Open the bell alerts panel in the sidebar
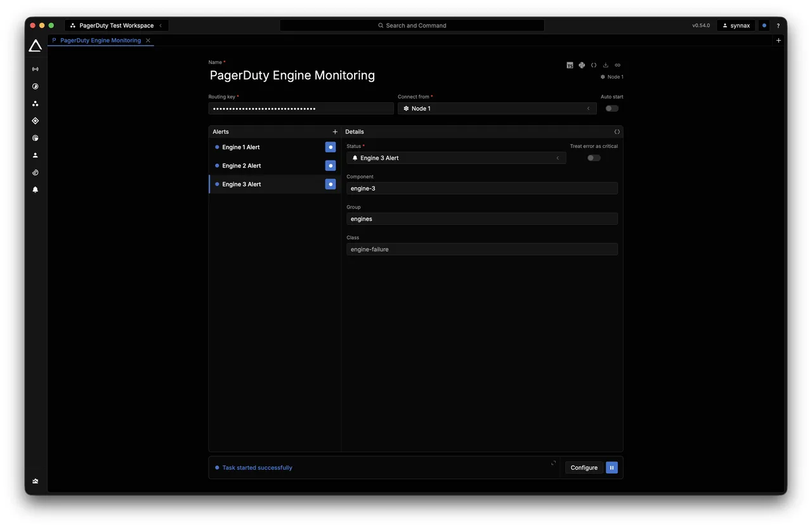Screen dimensions: 812x528 [36, 190]
